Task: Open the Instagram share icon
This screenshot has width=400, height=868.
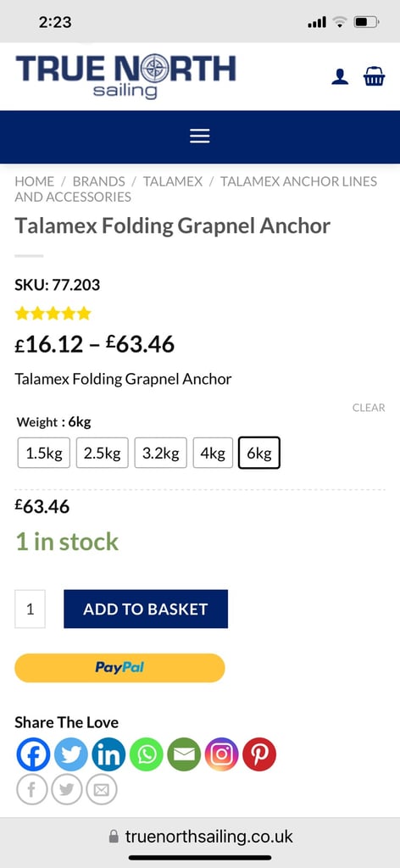Action: pos(221,754)
